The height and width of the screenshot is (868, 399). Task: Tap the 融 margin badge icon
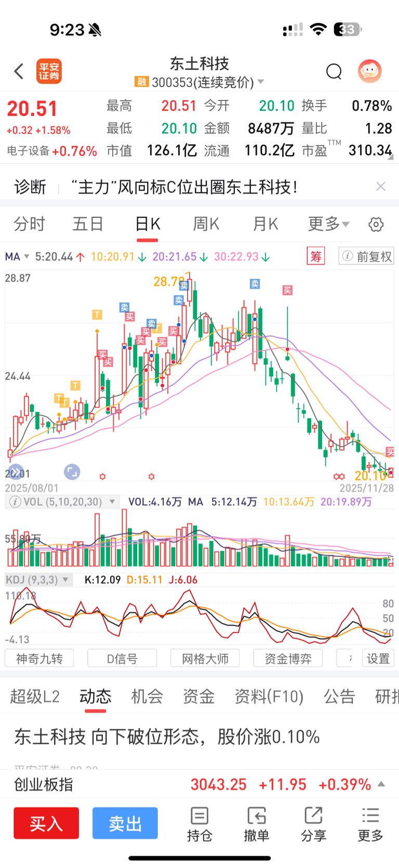(x=141, y=82)
